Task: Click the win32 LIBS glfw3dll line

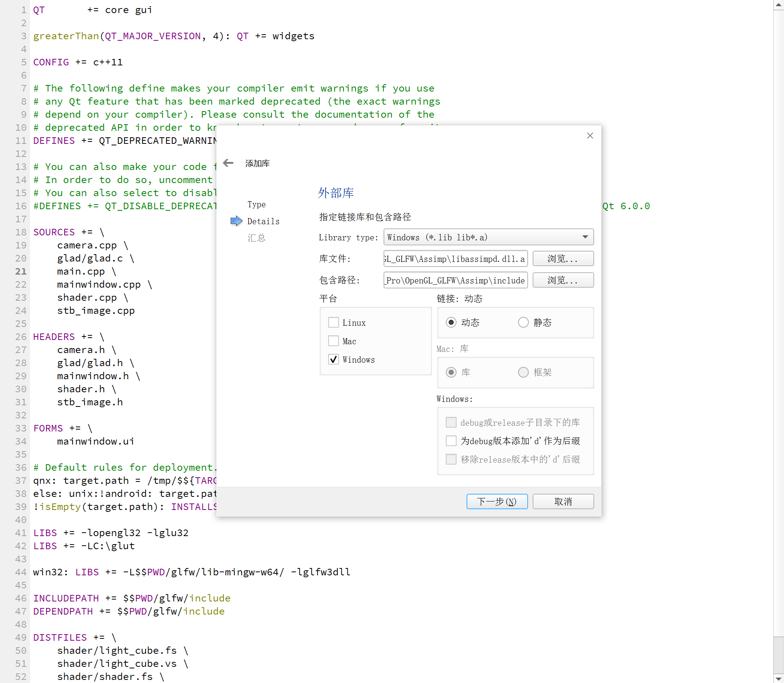Action: [x=192, y=572]
